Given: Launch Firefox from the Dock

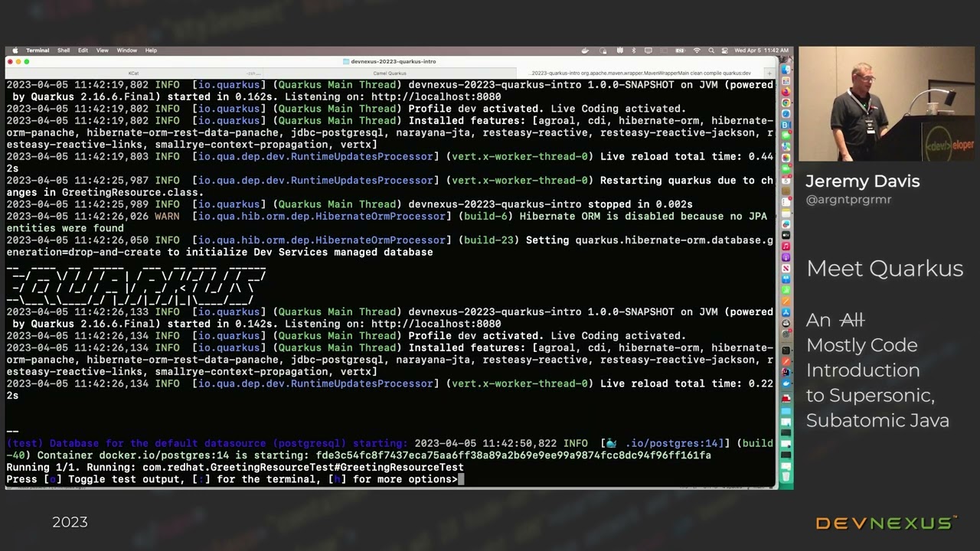Looking at the screenshot, I should pyautogui.click(x=786, y=92).
